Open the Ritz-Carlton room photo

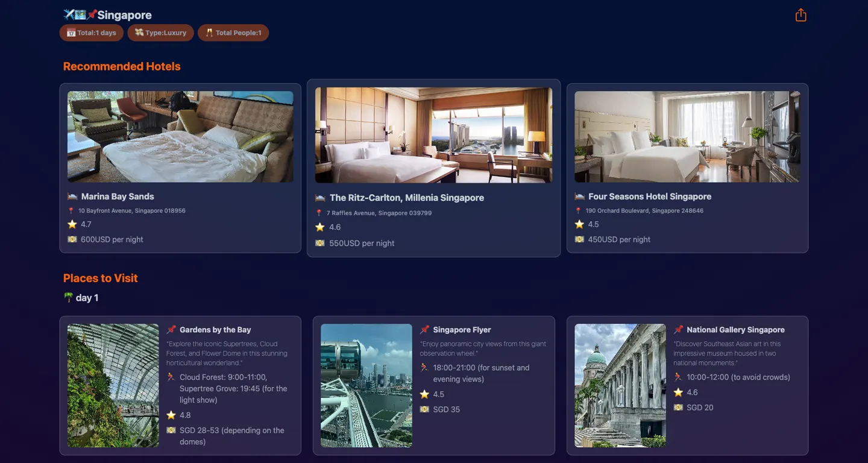[x=433, y=135]
